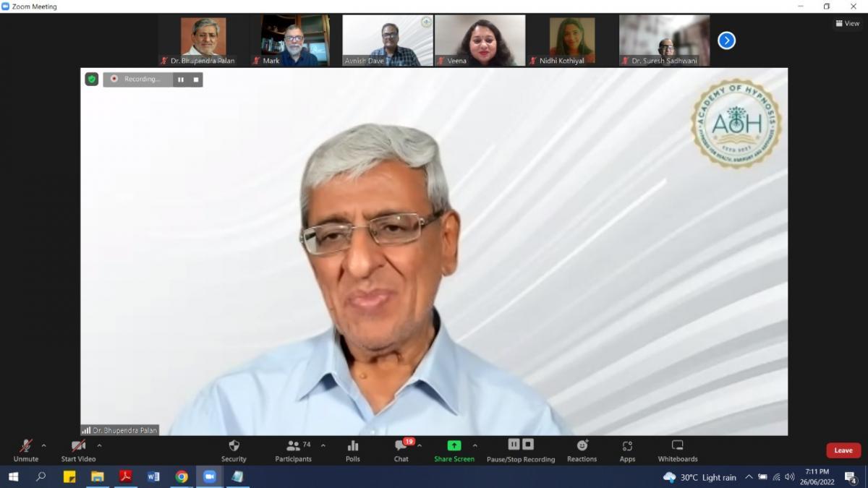Select Dr. Suresh Sadhwani's video thumbnail

tap(664, 41)
